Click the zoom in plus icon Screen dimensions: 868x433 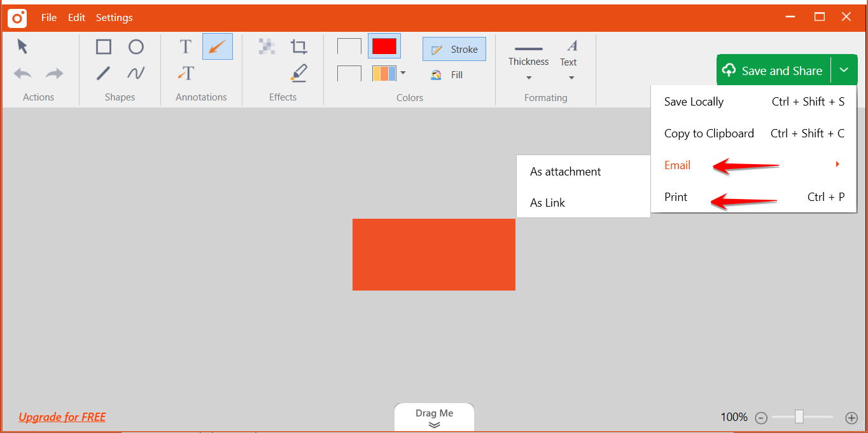[851, 418]
